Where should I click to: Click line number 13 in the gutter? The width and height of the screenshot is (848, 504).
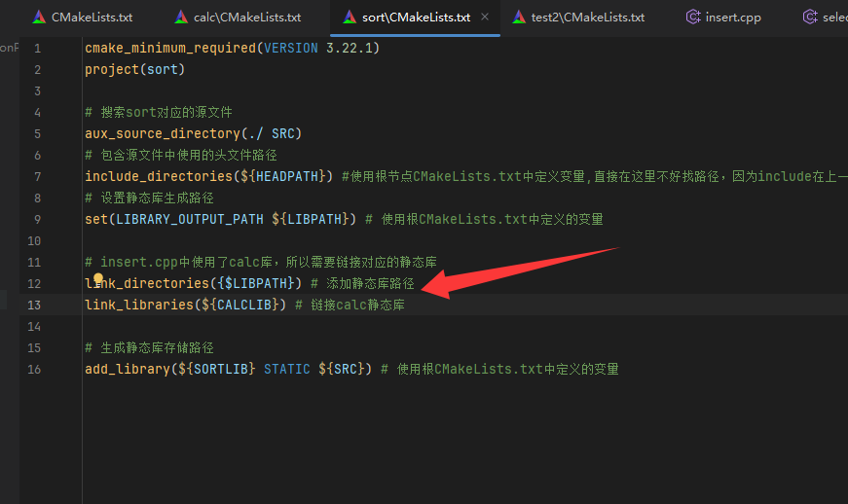click(35, 306)
